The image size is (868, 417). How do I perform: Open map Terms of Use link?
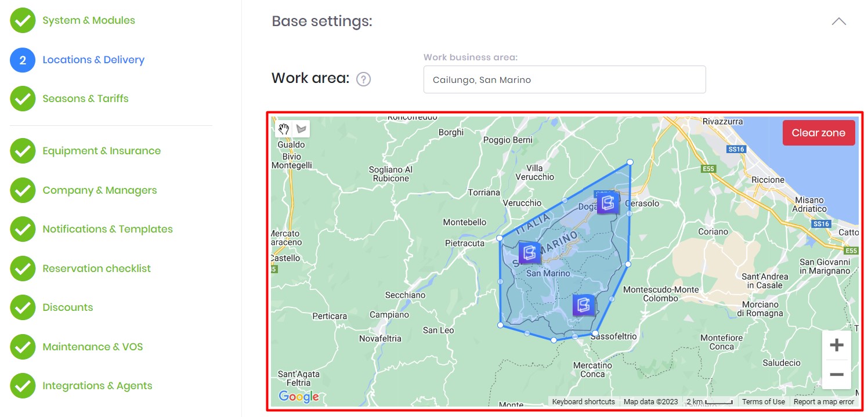pos(763,401)
